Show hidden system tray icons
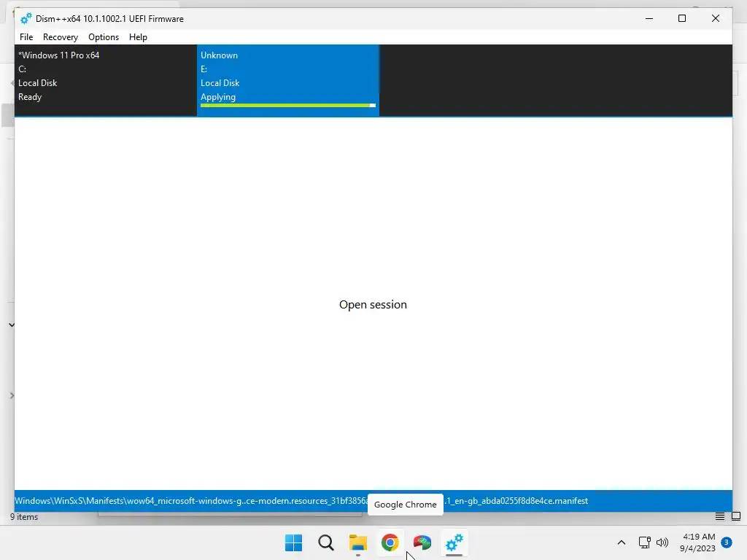 click(x=622, y=542)
